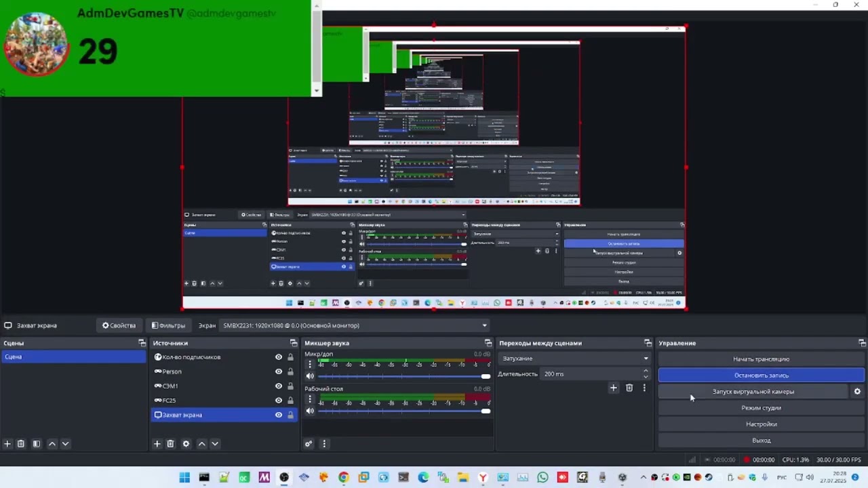Move source down arrow in Источники panel
The image size is (868, 488).
pos(214,444)
